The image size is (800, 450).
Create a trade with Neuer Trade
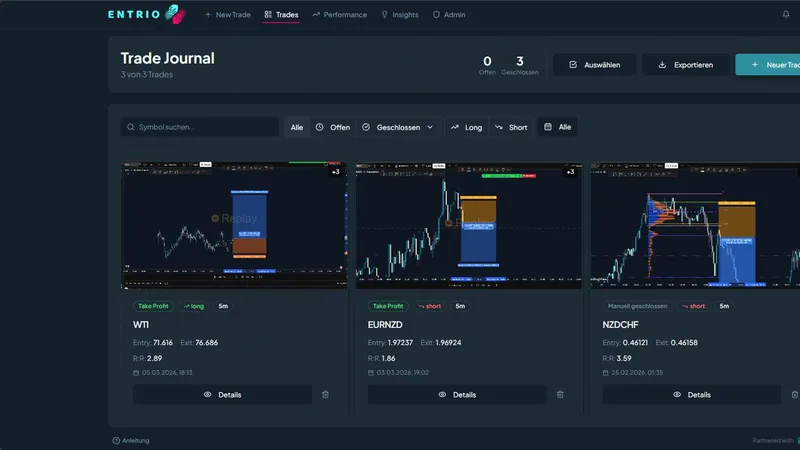coord(768,65)
